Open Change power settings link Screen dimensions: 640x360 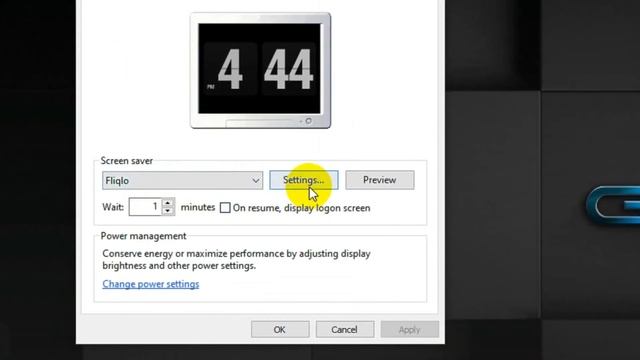(x=151, y=284)
